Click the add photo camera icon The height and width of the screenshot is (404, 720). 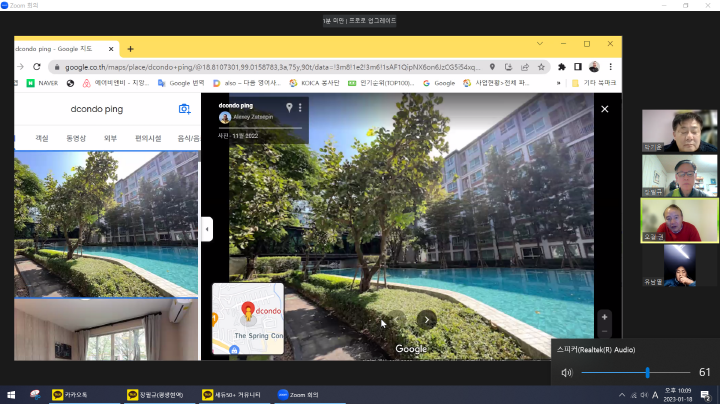point(184,109)
